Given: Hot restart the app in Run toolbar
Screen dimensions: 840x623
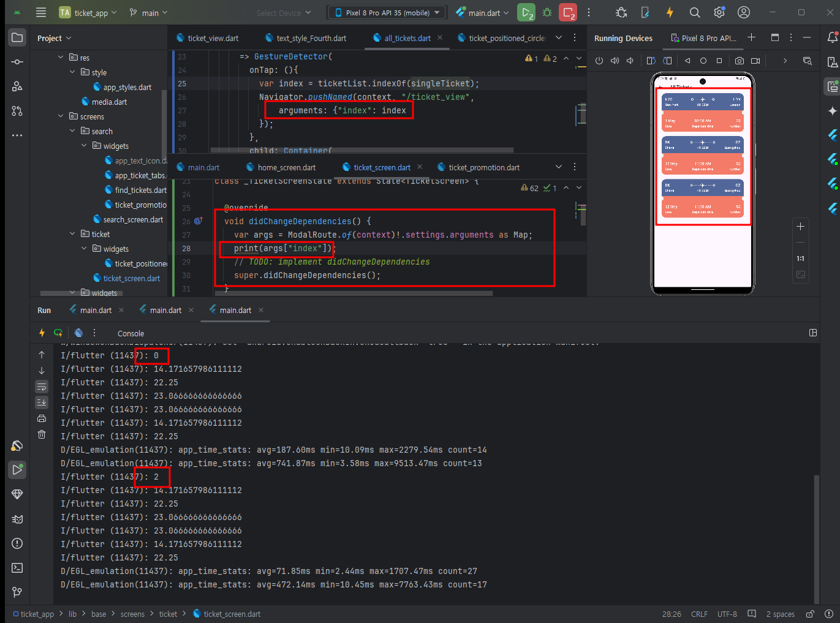Looking at the screenshot, I should pos(58,333).
